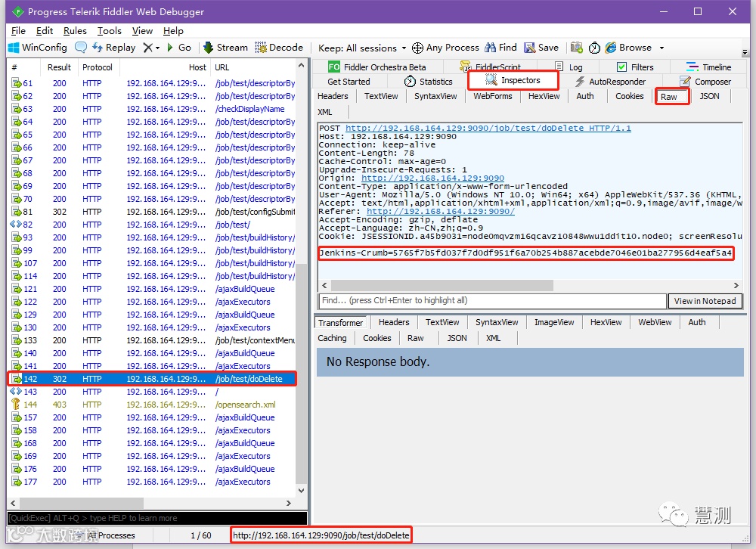The height and width of the screenshot is (549, 756).
Task: Select session 142 doDelete row
Action: click(x=152, y=379)
